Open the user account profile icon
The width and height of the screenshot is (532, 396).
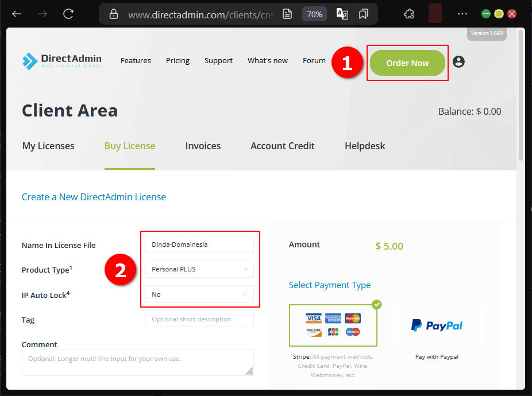click(x=458, y=62)
